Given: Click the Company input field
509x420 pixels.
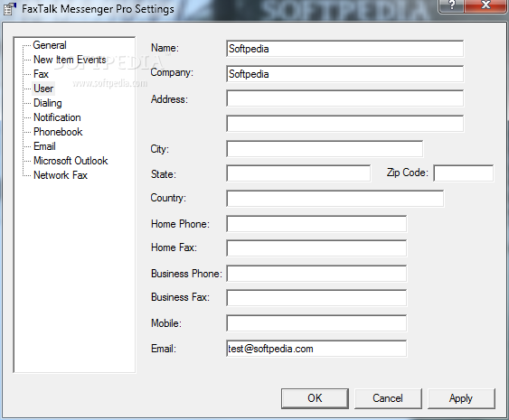Looking at the screenshot, I should point(344,74).
